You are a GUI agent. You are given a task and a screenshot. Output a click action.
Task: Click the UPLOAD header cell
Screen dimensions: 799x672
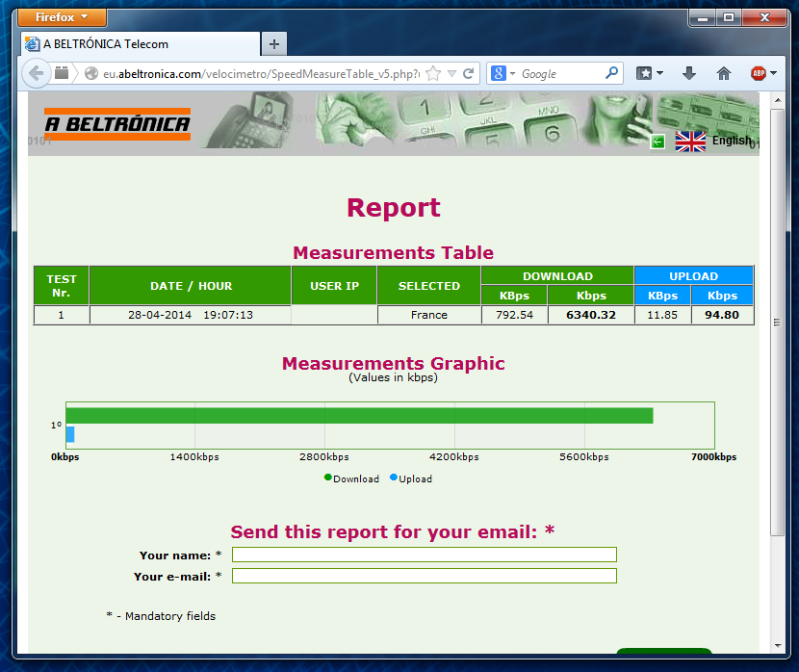[x=693, y=276]
